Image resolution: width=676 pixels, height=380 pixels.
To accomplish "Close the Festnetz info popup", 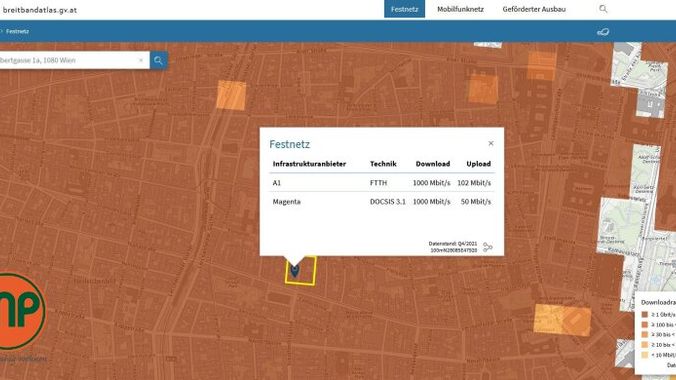I will (x=491, y=143).
